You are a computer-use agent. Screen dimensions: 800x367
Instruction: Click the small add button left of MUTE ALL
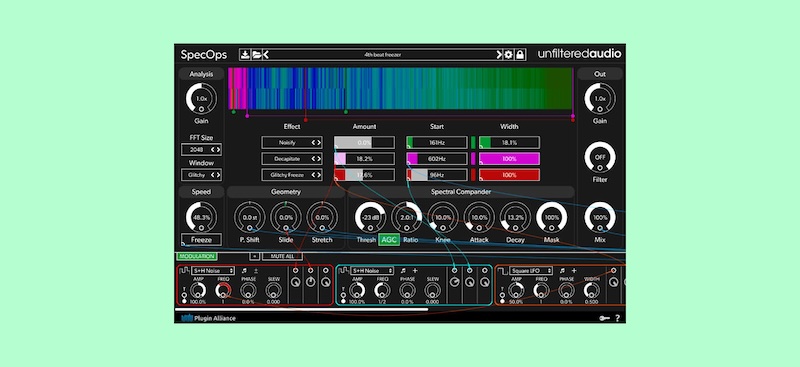pyautogui.click(x=254, y=256)
